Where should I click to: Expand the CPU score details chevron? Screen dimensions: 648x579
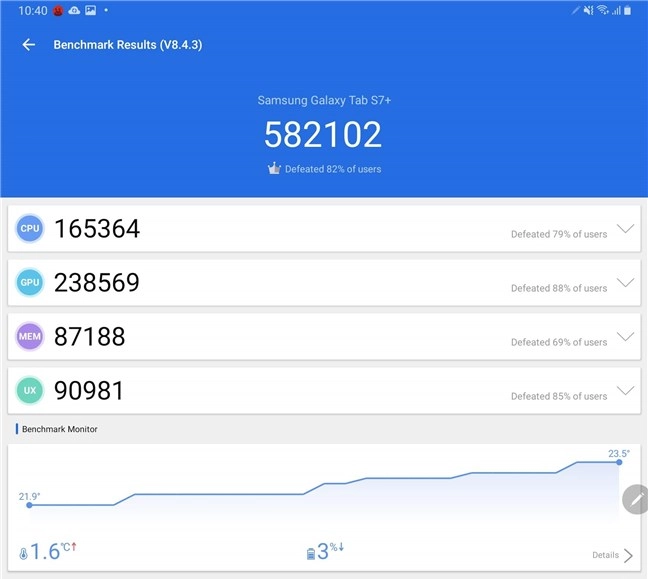(625, 229)
